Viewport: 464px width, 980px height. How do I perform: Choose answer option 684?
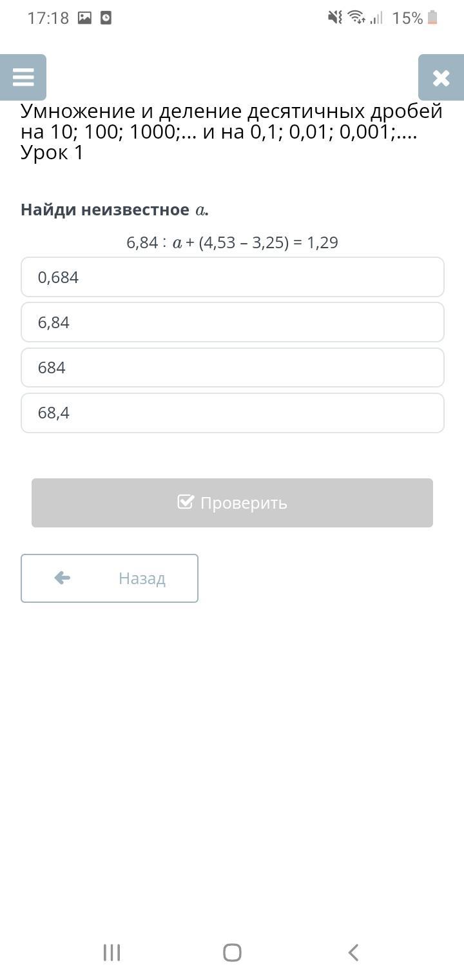233,367
